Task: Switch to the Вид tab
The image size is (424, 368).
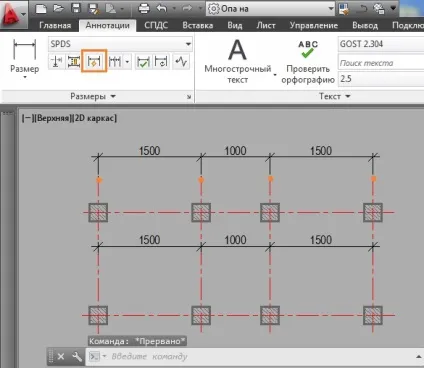Action: click(x=235, y=25)
